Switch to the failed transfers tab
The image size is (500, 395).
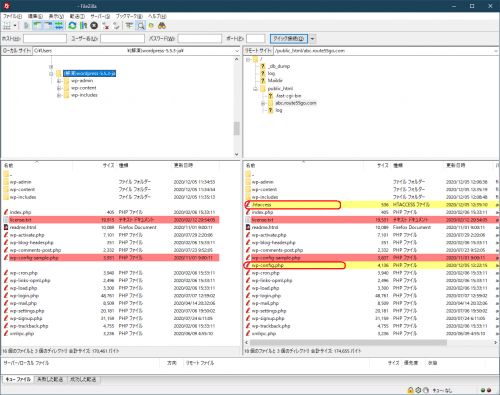(x=50, y=379)
